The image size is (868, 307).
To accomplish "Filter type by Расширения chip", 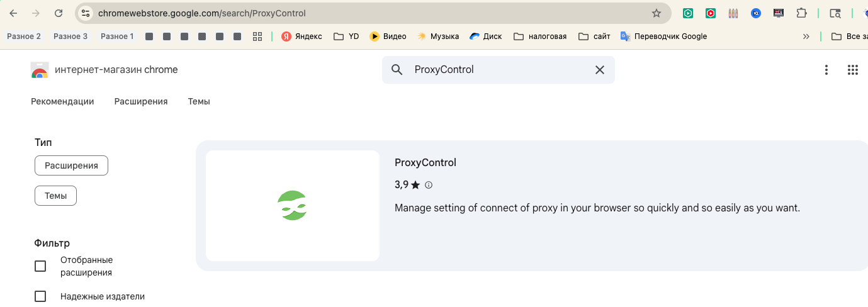I will [x=71, y=165].
